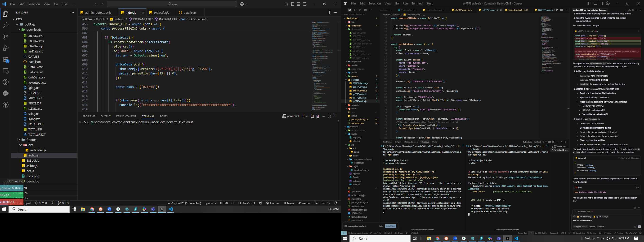
Task: Collapse the downloads folder in VS Code explorer
Action: click(x=19, y=30)
